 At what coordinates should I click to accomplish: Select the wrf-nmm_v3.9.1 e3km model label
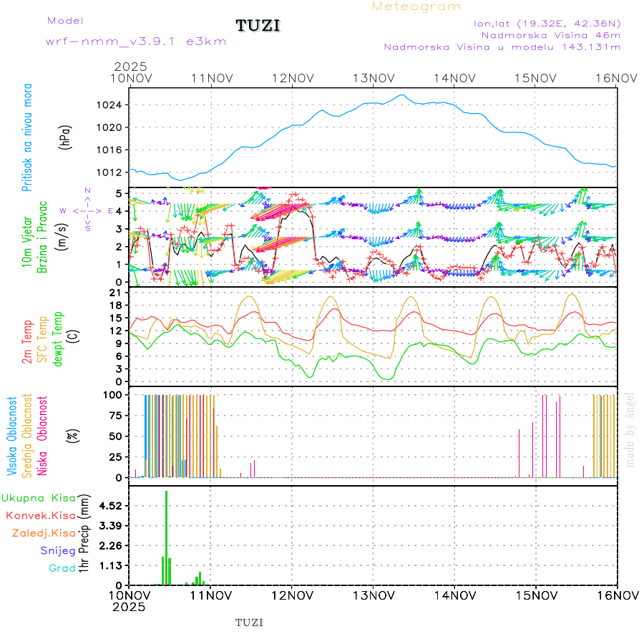click(x=136, y=41)
